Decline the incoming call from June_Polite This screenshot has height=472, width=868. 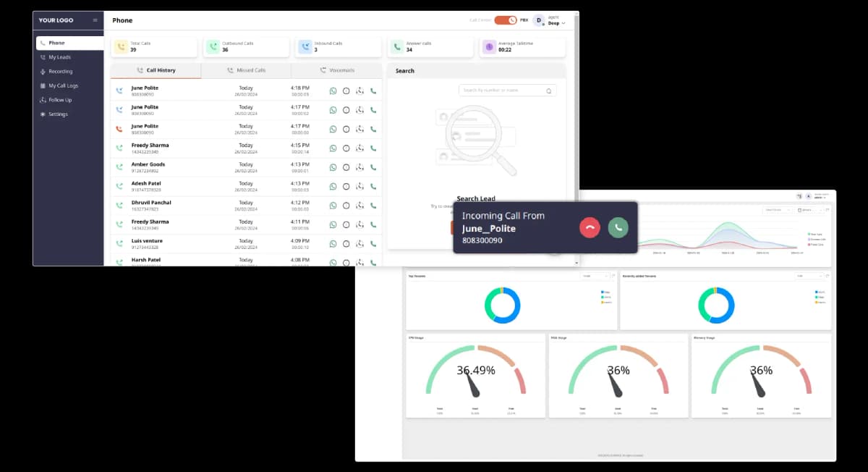590,227
